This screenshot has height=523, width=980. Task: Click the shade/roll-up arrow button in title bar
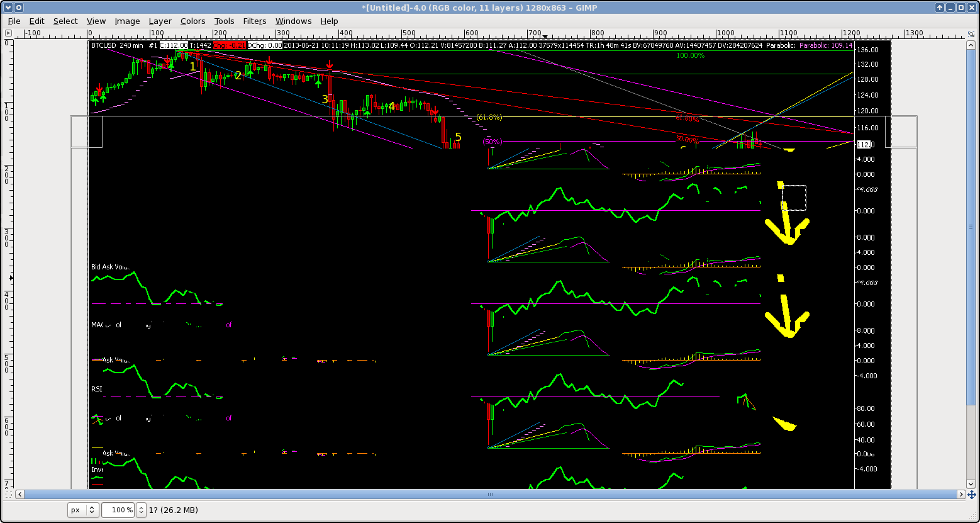coord(939,8)
